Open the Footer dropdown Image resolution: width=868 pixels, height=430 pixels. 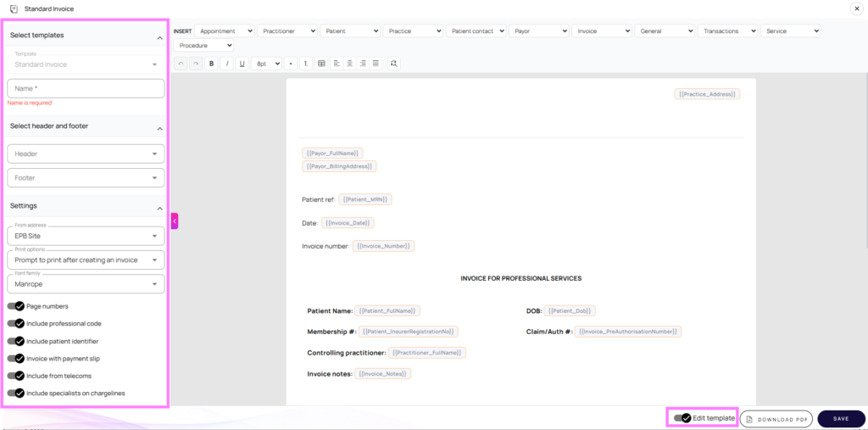click(86, 178)
